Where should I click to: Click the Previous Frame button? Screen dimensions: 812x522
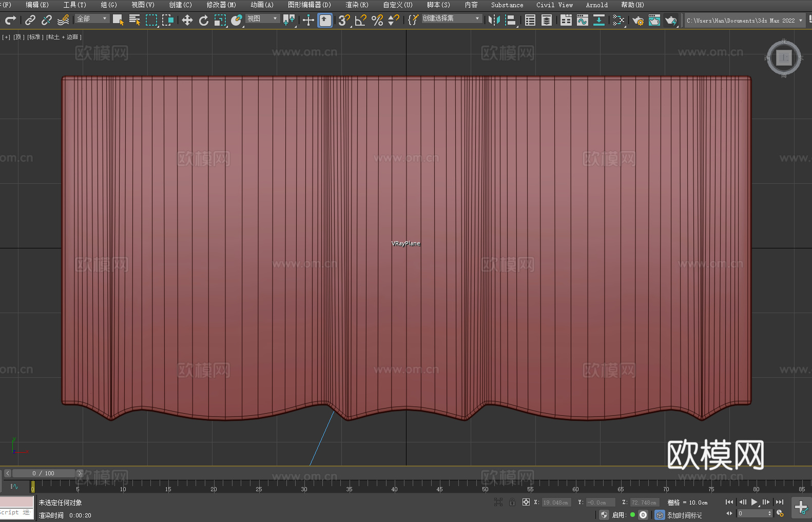coord(742,502)
